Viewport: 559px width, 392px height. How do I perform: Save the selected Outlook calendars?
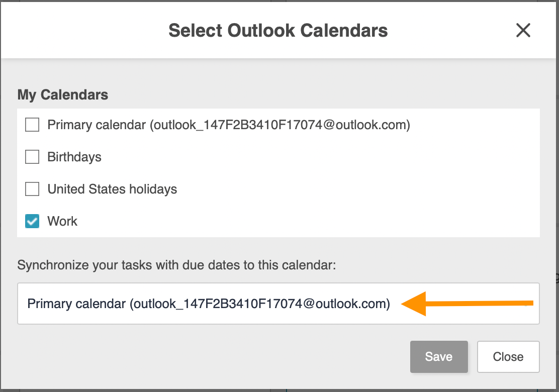[x=438, y=356]
